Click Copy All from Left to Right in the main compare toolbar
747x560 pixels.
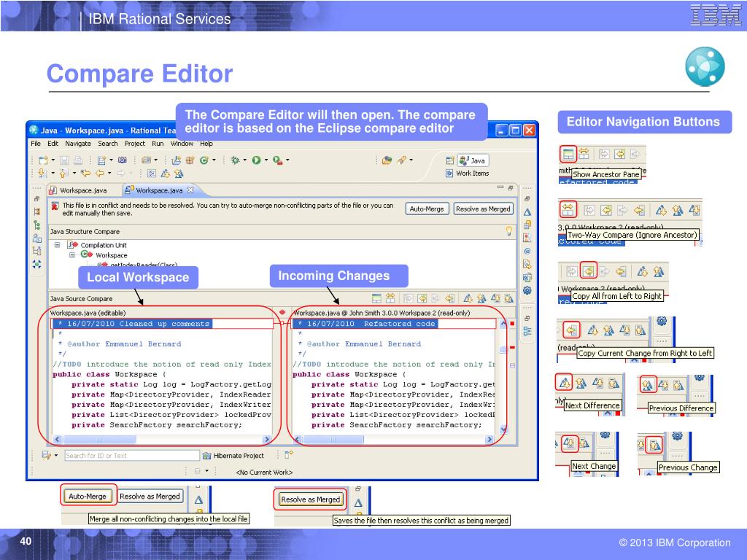[x=422, y=298]
